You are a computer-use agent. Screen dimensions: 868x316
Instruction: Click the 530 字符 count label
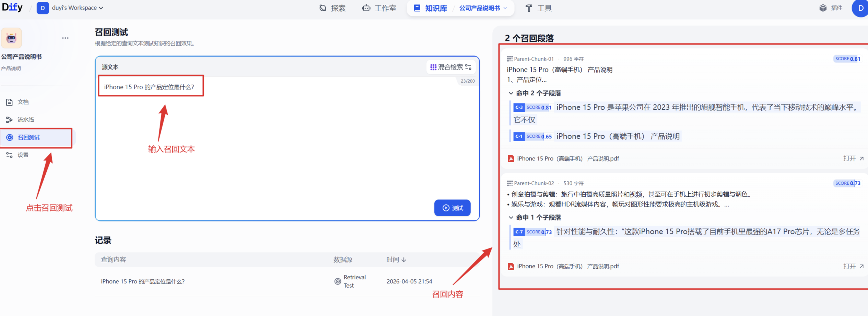click(x=573, y=183)
